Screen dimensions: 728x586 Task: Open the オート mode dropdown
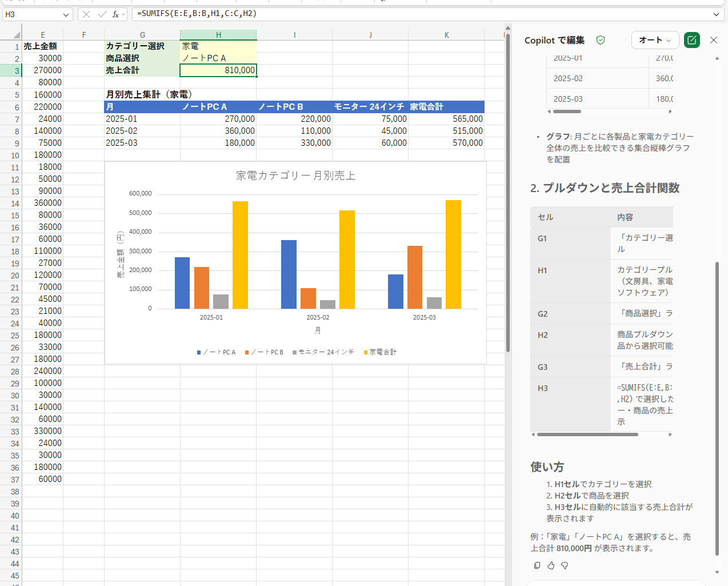pos(655,40)
